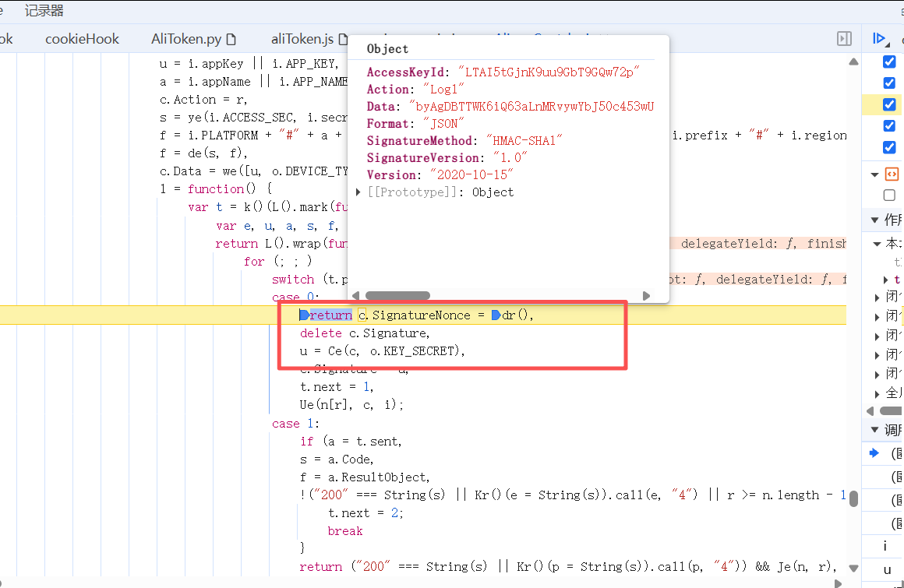Click the 'break' keyword line
The image size is (904, 588).
pyautogui.click(x=345, y=531)
